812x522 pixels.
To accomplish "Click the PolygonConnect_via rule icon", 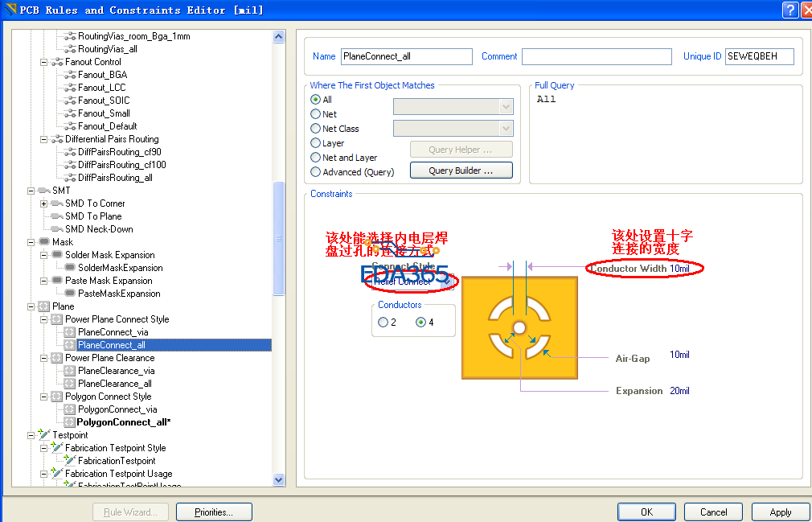I will [x=70, y=409].
